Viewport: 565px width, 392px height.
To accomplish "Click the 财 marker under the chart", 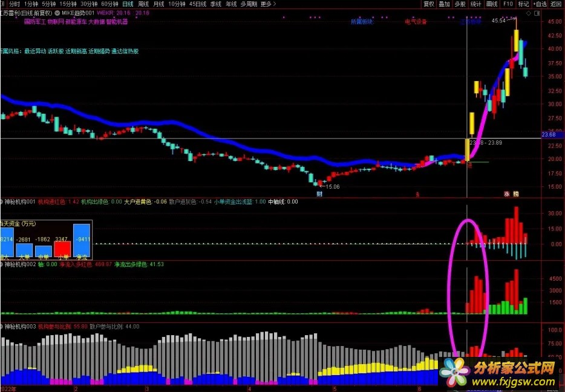I will 319,194.
